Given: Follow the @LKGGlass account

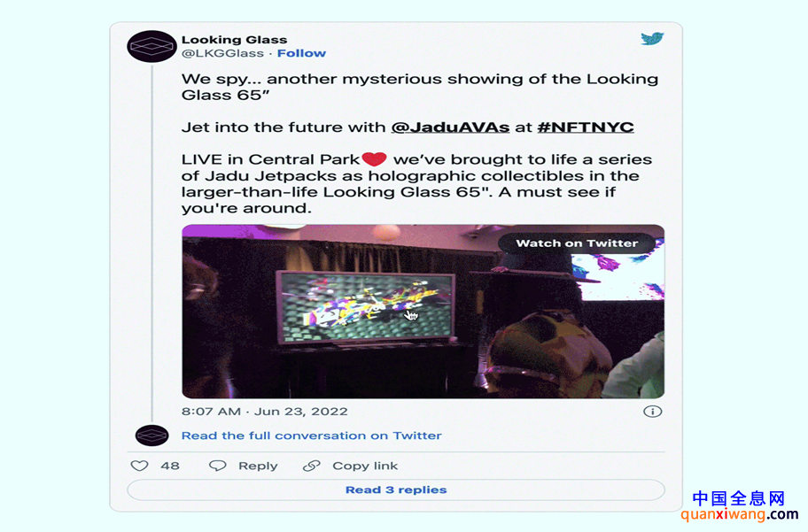Looking at the screenshot, I should (301, 53).
